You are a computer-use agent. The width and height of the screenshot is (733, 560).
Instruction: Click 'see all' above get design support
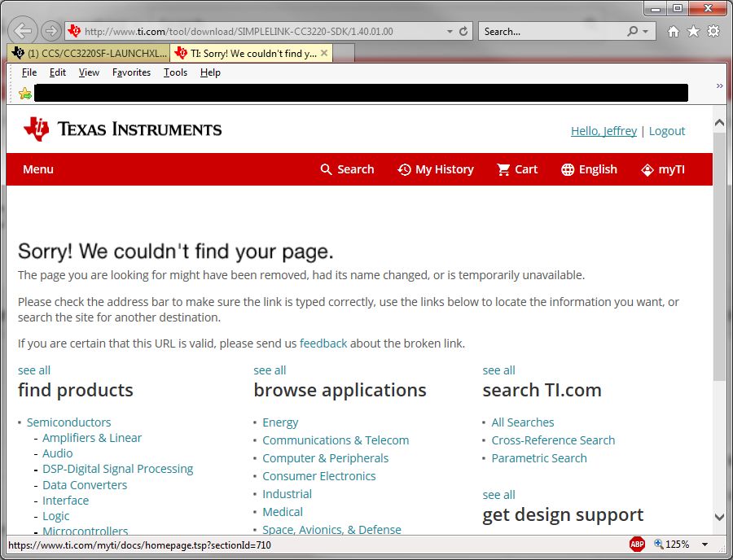(x=498, y=495)
